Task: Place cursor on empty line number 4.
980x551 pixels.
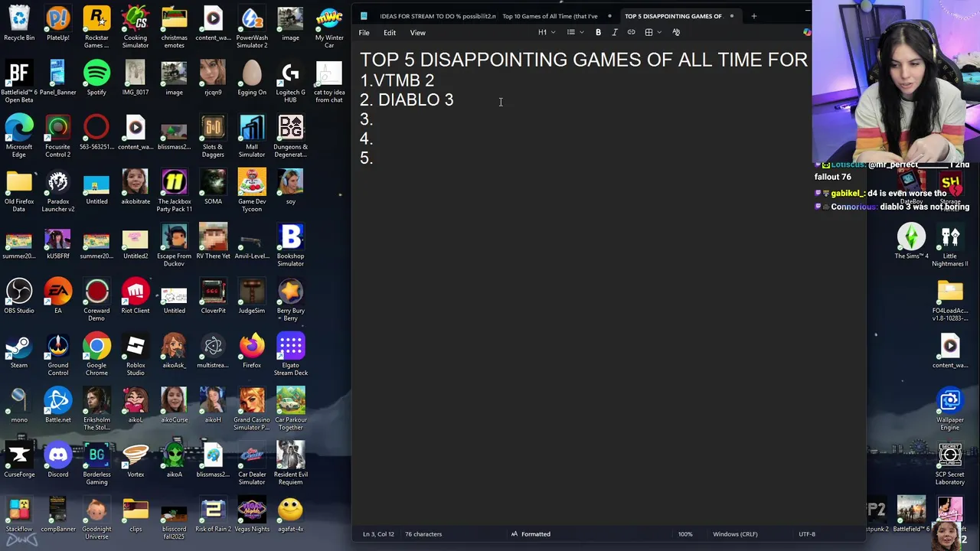Action: [367, 139]
